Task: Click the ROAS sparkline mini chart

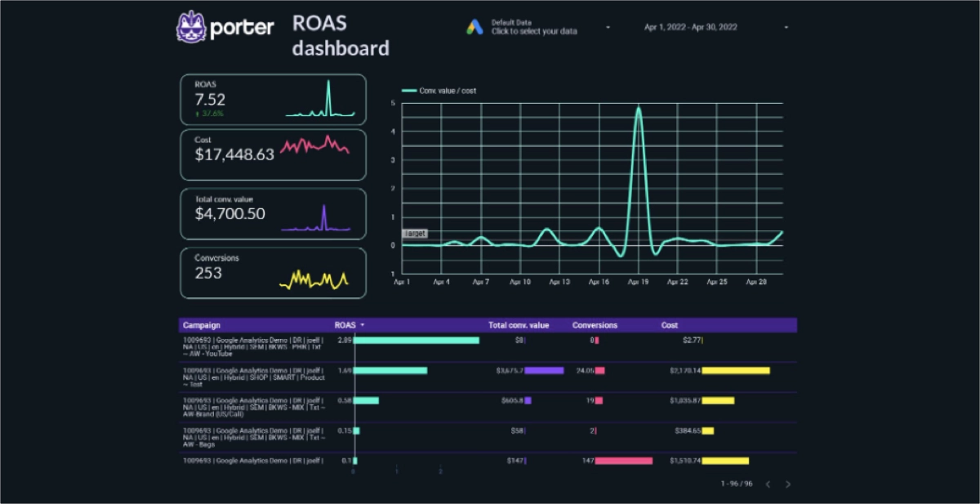Action: [320, 102]
